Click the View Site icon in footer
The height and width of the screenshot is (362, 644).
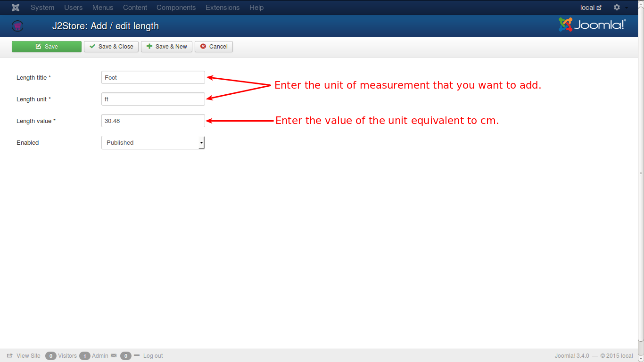coord(10,356)
